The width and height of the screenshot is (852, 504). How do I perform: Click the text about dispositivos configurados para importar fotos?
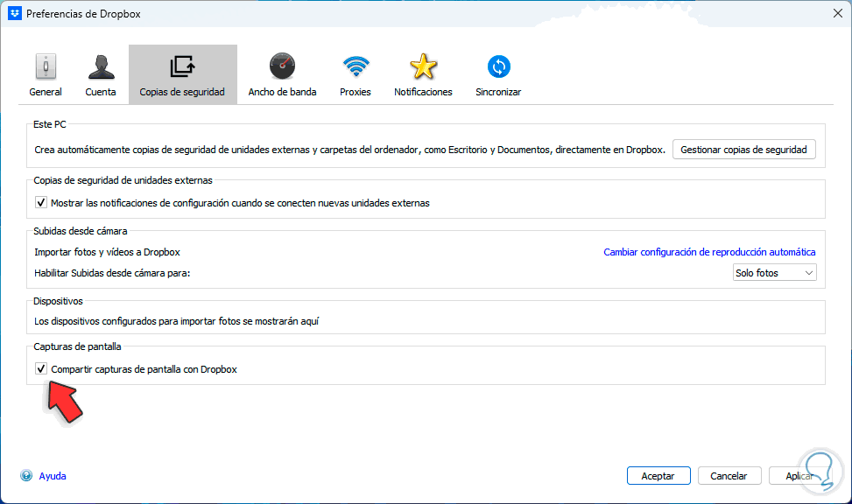click(177, 321)
